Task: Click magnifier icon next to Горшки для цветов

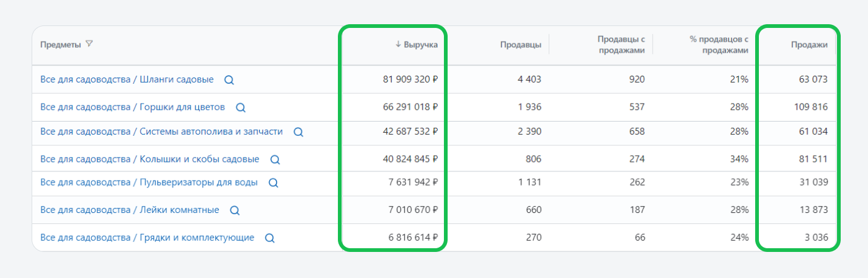Action: tap(241, 107)
